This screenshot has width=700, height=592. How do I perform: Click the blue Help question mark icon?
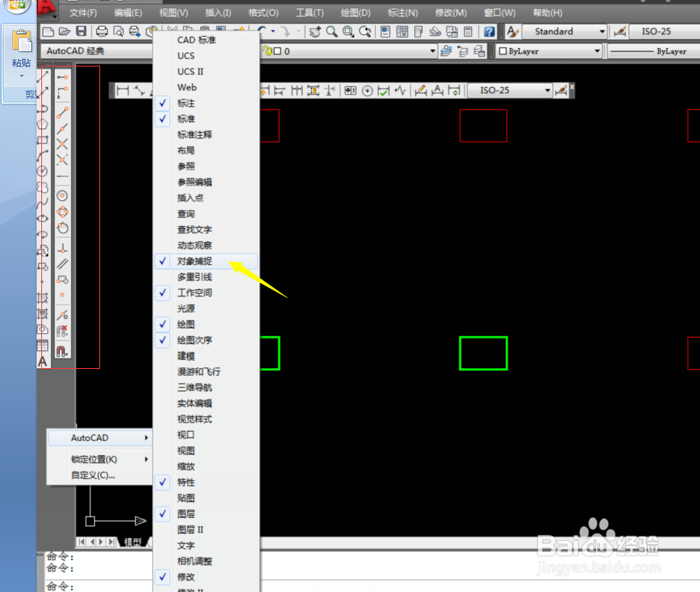tap(489, 31)
